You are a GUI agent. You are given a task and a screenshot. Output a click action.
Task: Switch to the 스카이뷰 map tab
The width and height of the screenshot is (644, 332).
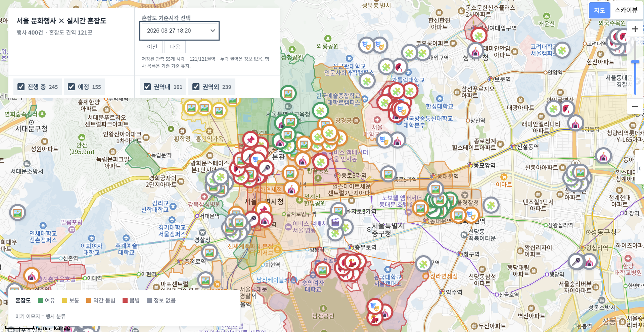click(x=626, y=10)
